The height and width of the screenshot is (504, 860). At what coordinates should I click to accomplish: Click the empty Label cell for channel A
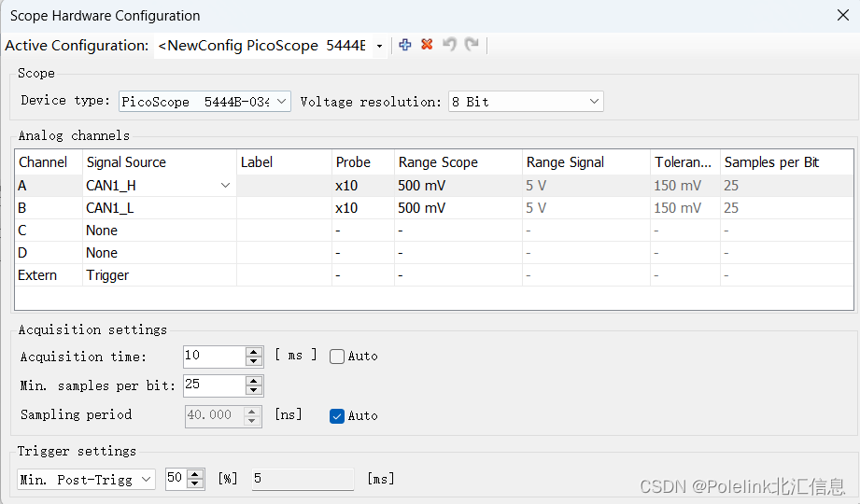284,186
